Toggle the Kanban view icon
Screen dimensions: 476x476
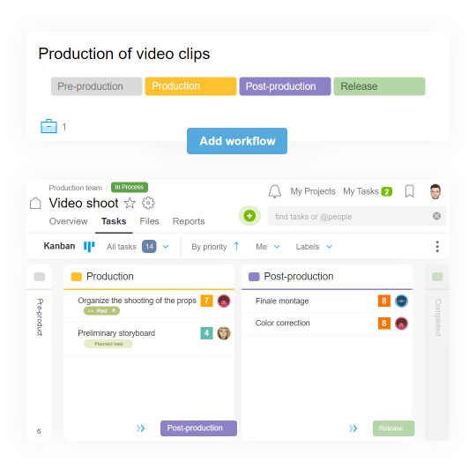[89, 247]
